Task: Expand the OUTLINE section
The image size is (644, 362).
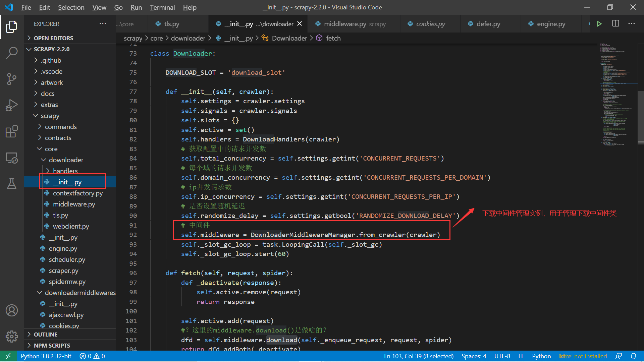Action: pyautogui.click(x=70, y=334)
